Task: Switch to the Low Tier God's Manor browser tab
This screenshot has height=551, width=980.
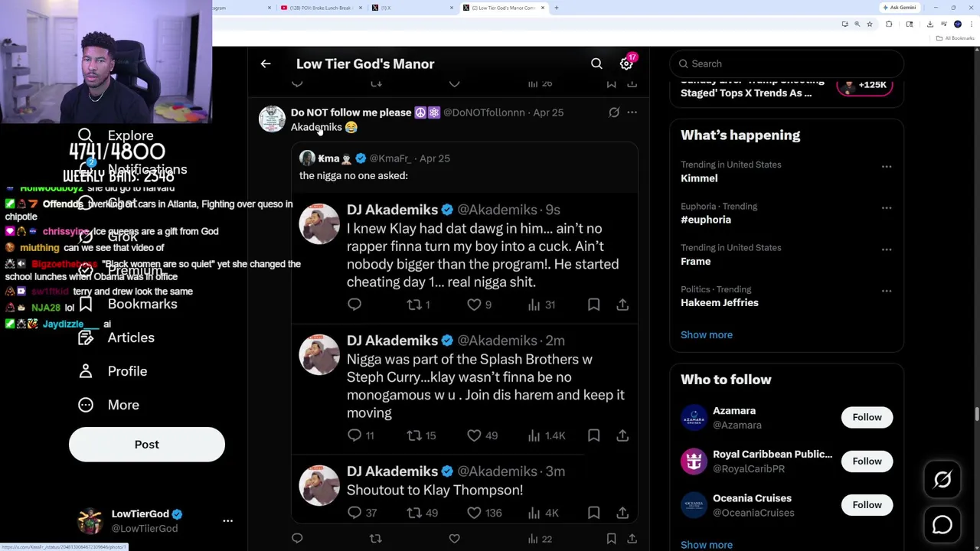Action: pyautogui.click(x=504, y=8)
